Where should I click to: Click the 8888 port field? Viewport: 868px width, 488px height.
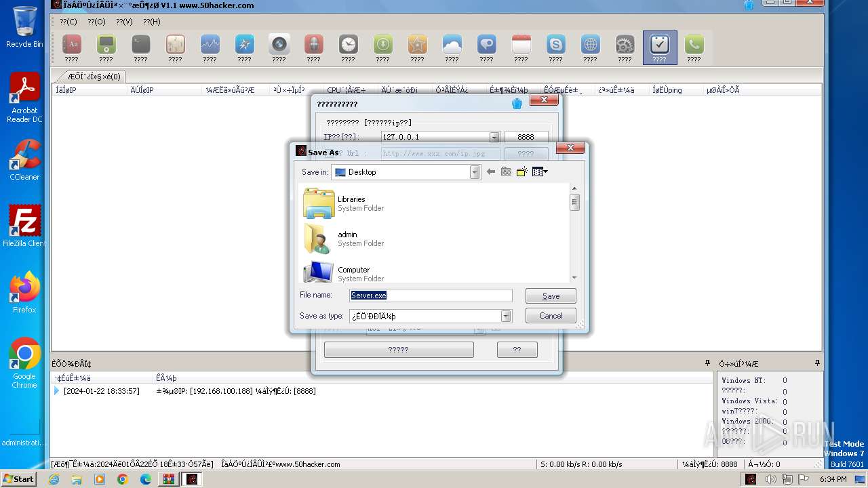coord(526,137)
